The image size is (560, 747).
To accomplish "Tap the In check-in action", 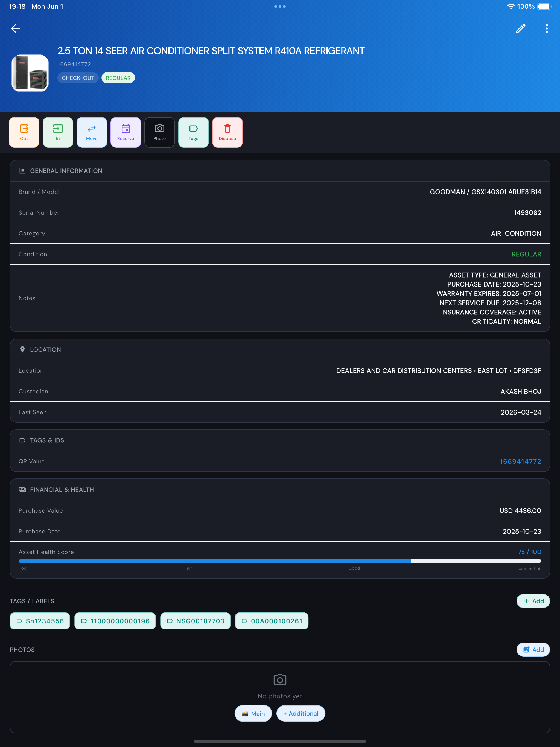I will tap(58, 132).
